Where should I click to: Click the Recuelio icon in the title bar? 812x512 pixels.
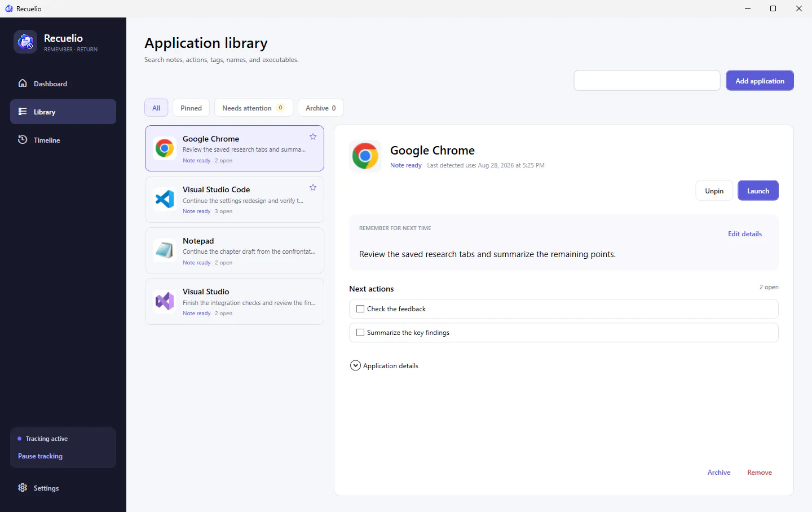(x=8, y=8)
